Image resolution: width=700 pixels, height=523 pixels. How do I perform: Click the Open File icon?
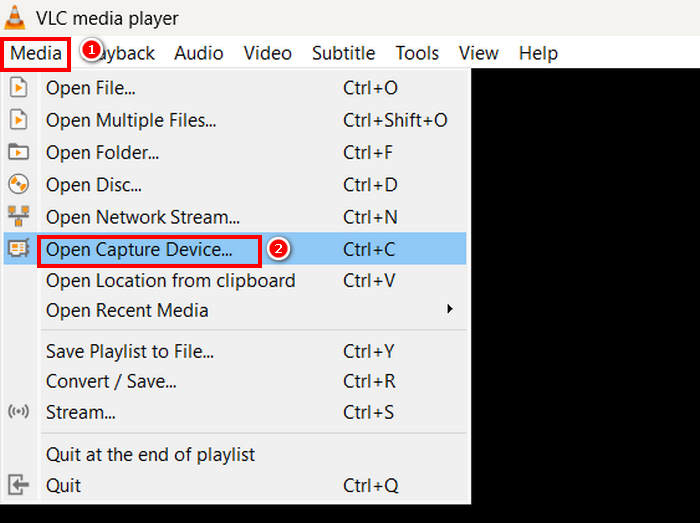click(x=18, y=88)
